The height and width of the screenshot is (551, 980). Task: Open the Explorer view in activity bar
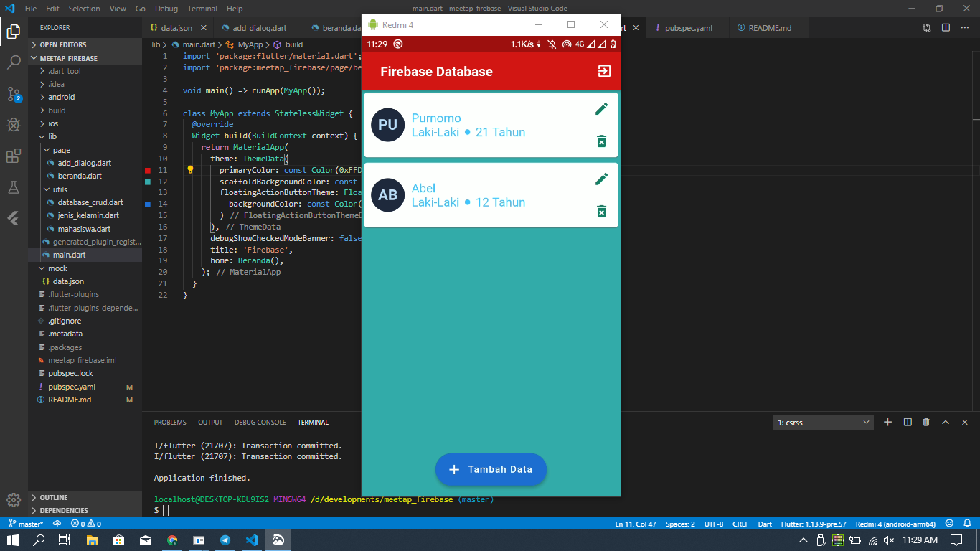tap(14, 32)
